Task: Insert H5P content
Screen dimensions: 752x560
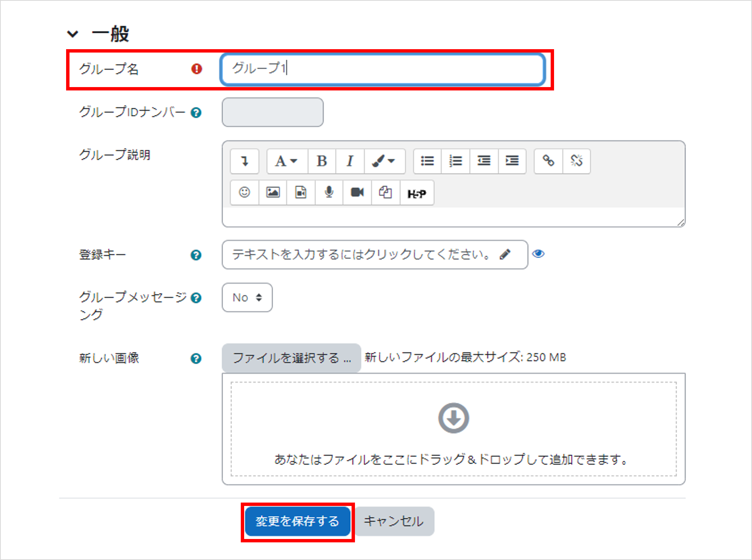Action: coord(417,193)
